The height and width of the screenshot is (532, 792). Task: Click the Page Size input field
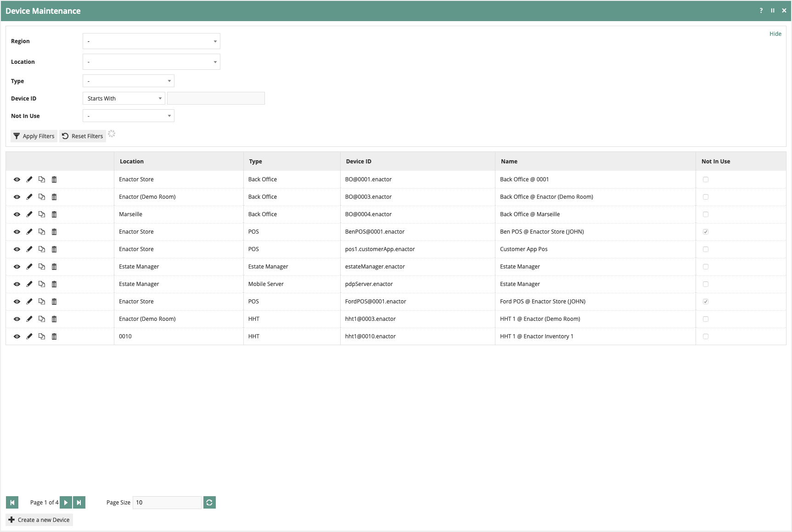pos(167,503)
